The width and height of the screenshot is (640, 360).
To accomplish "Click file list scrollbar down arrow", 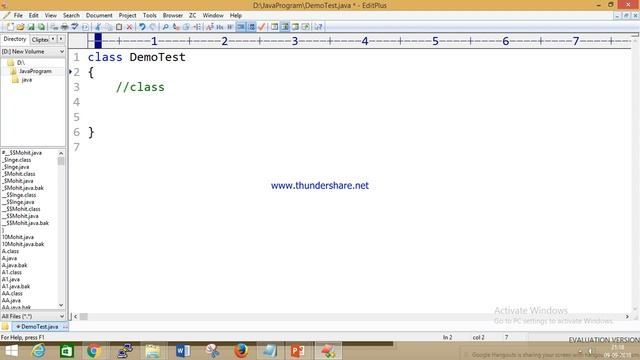I will pos(61,305).
